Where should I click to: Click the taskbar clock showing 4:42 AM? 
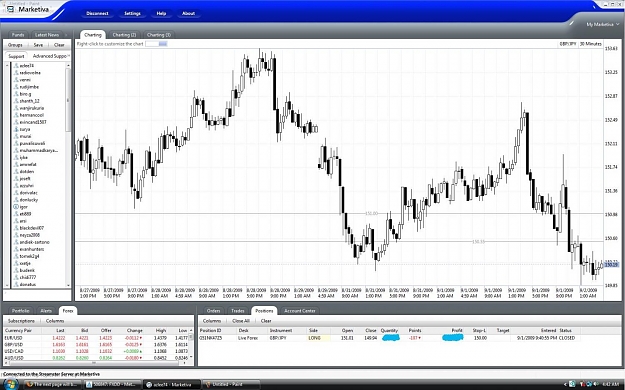[x=610, y=384]
